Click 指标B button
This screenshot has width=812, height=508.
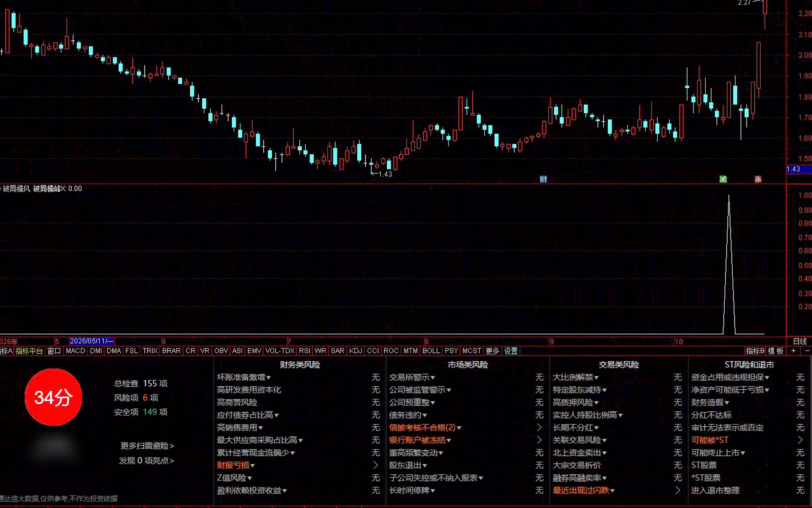click(755, 351)
